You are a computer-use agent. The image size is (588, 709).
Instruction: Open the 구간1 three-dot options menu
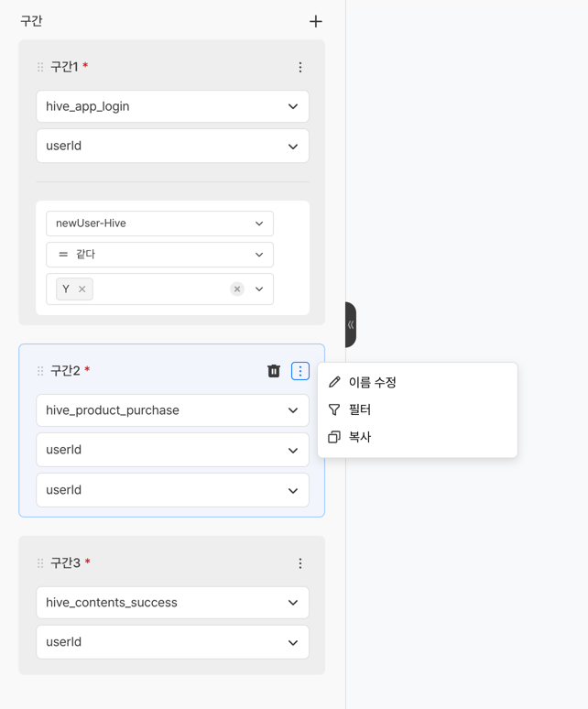tap(300, 67)
